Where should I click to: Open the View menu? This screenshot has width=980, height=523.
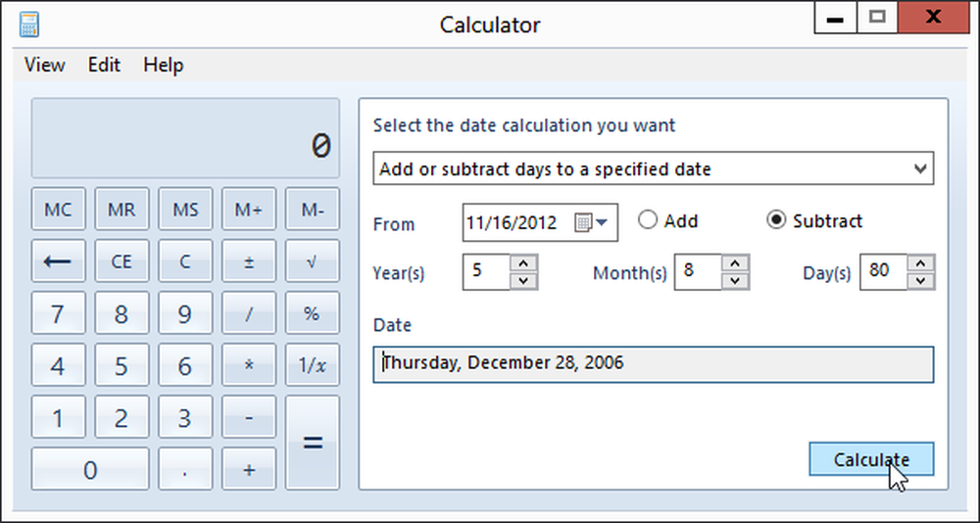click(x=44, y=65)
